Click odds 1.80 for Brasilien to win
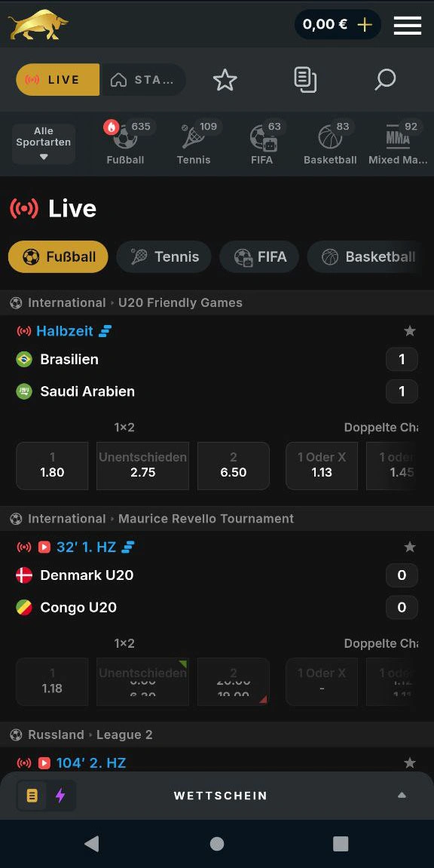The width and height of the screenshot is (434, 868). [51, 466]
